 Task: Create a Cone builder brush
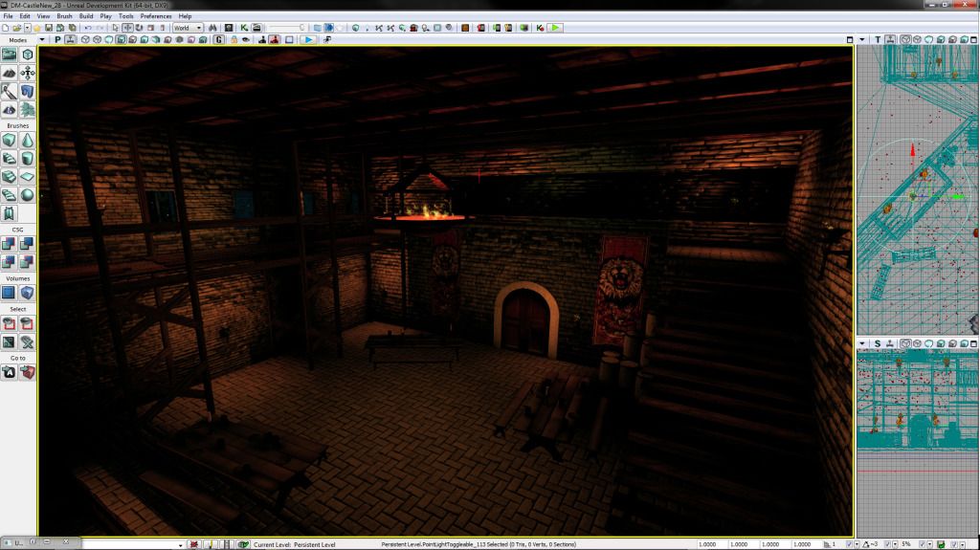[28, 141]
